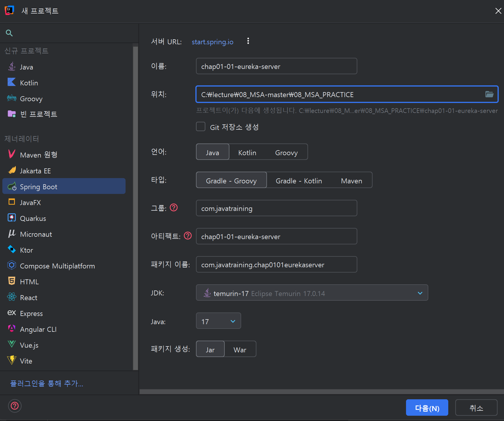Enable the Git 저장소 생성 checkbox
Image resolution: width=504 pixels, height=421 pixels.
[201, 127]
